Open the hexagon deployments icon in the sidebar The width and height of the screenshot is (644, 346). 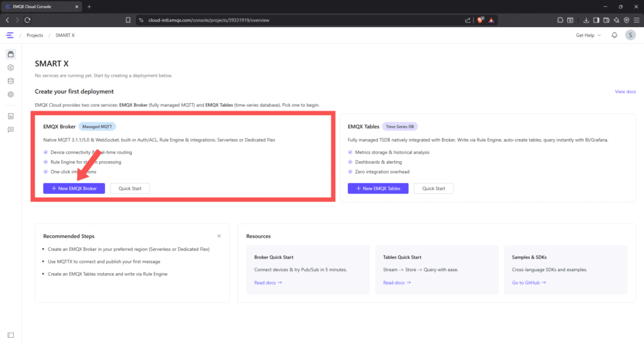click(11, 67)
